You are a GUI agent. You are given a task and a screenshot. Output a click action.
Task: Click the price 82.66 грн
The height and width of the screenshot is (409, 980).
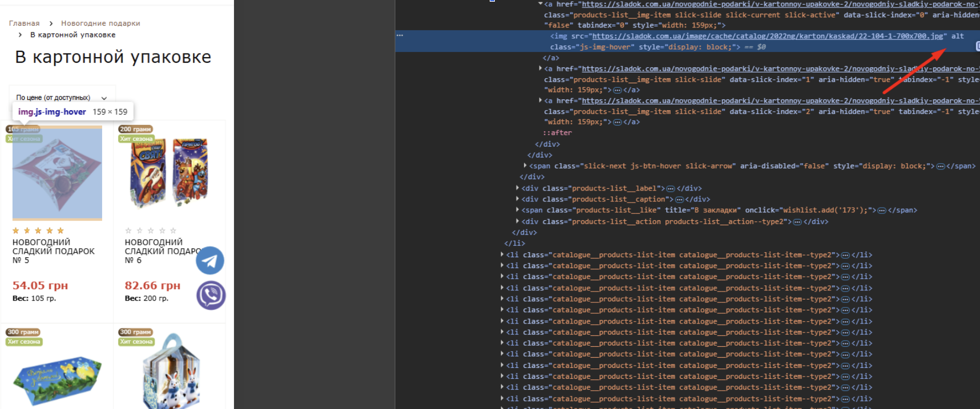click(152, 285)
